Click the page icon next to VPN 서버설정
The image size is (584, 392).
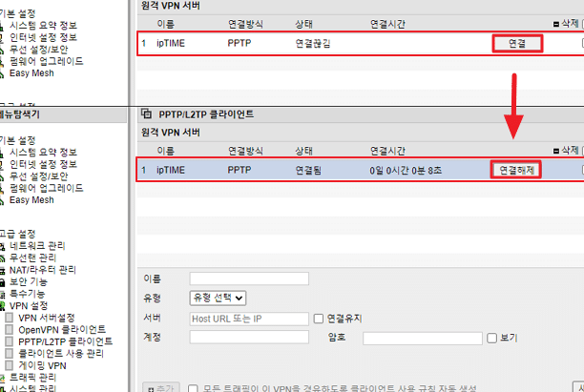coord(10,318)
